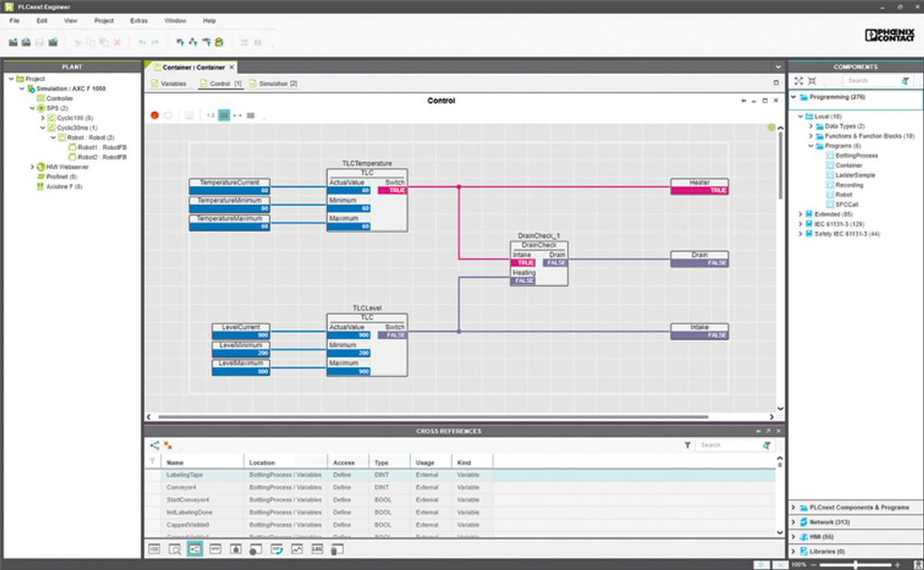Expand the HMI Webserver tree node
The width and height of the screenshot is (924, 570).
[33, 166]
